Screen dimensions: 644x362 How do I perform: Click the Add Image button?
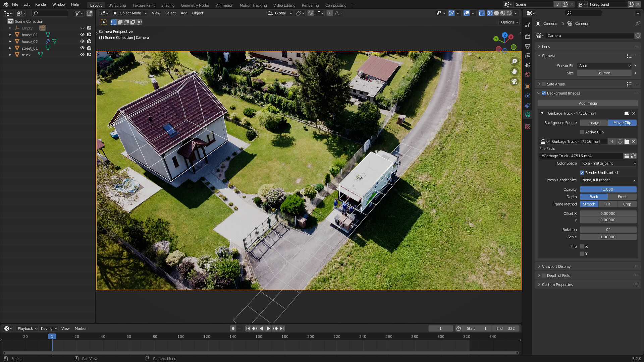coord(588,103)
